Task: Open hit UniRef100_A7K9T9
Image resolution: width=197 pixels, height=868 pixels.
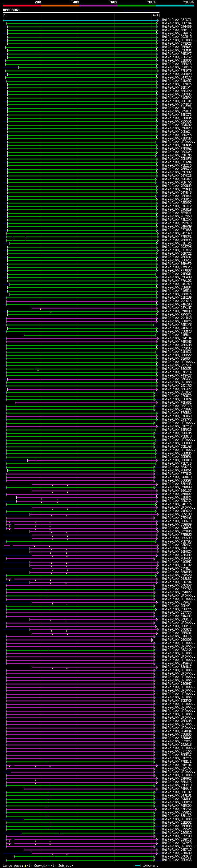Action: coord(176,71)
